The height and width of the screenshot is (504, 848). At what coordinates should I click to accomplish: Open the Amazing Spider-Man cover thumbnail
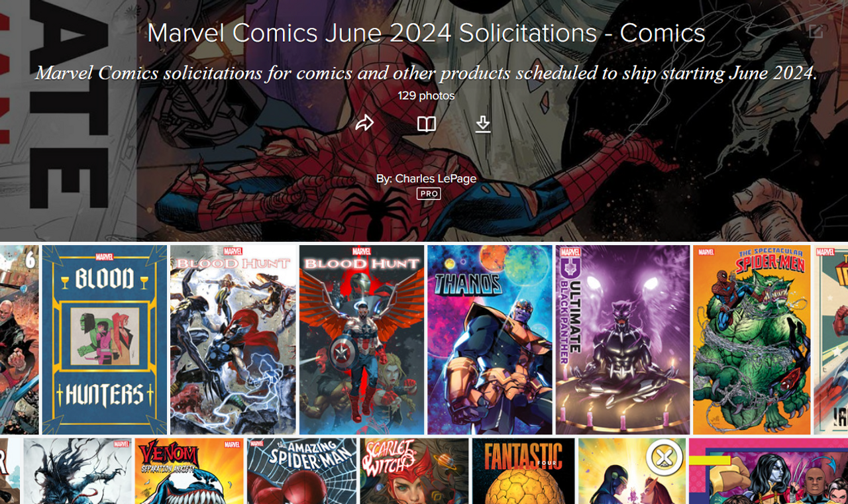(302, 471)
